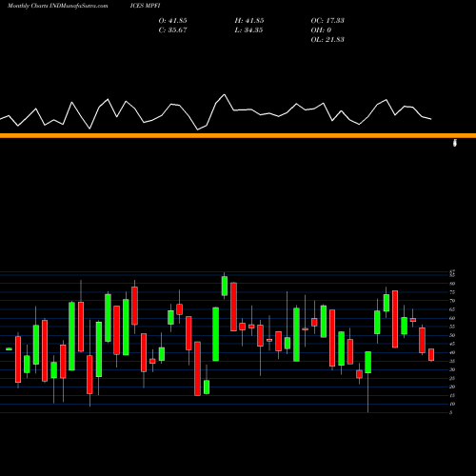Screen dimensions: 476x476
Task: Click the price axis label '15'
Action: point(452,395)
